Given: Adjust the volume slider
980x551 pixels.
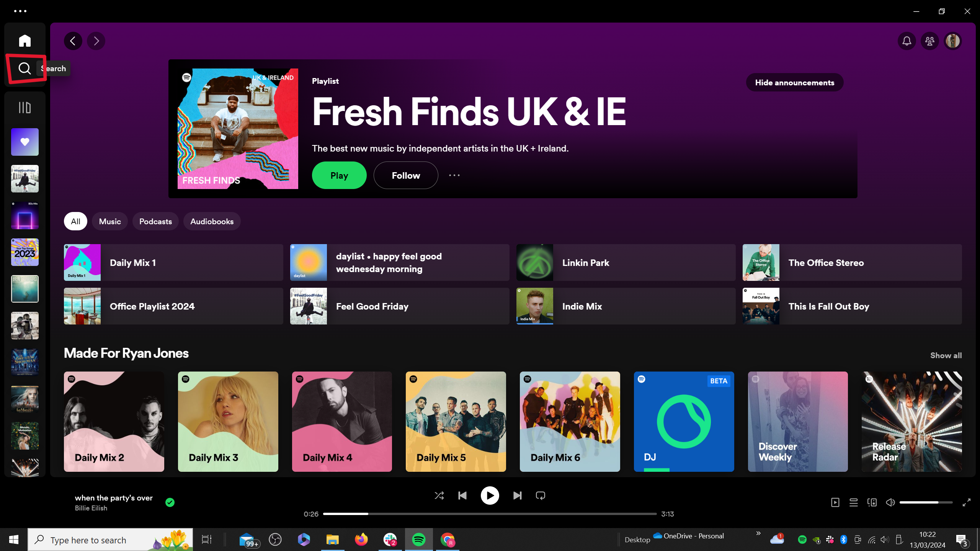Looking at the screenshot, I should click(x=926, y=502).
